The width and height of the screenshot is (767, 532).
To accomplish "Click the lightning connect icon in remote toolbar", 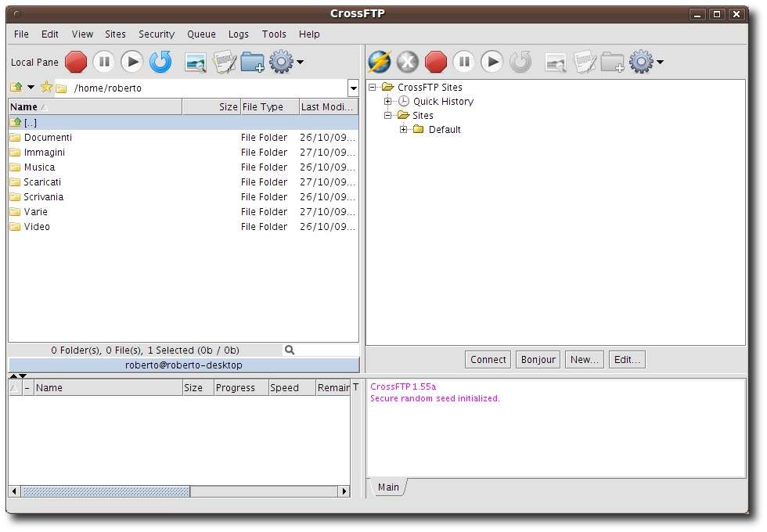I will click(379, 62).
